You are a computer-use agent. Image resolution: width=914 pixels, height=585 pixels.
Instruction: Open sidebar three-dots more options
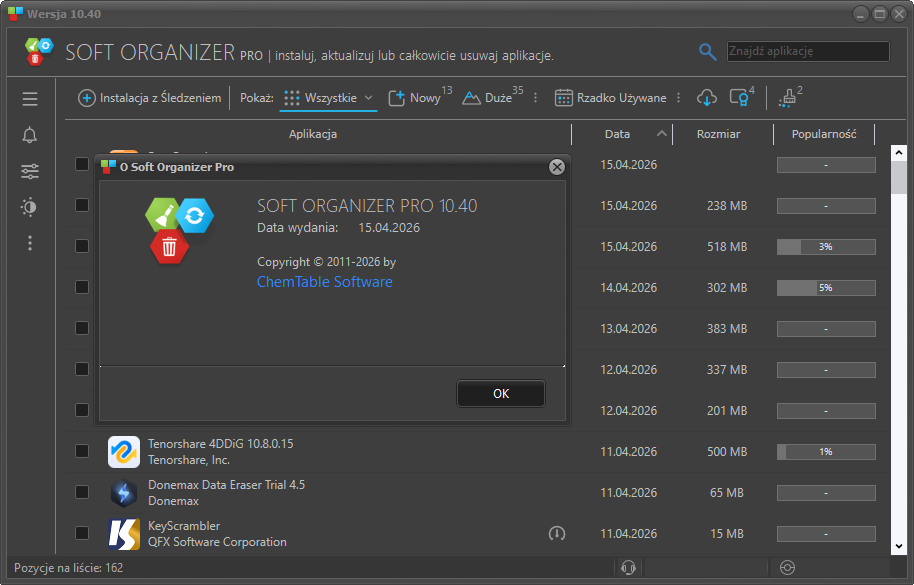pyautogui.click(x=30, y=243)
